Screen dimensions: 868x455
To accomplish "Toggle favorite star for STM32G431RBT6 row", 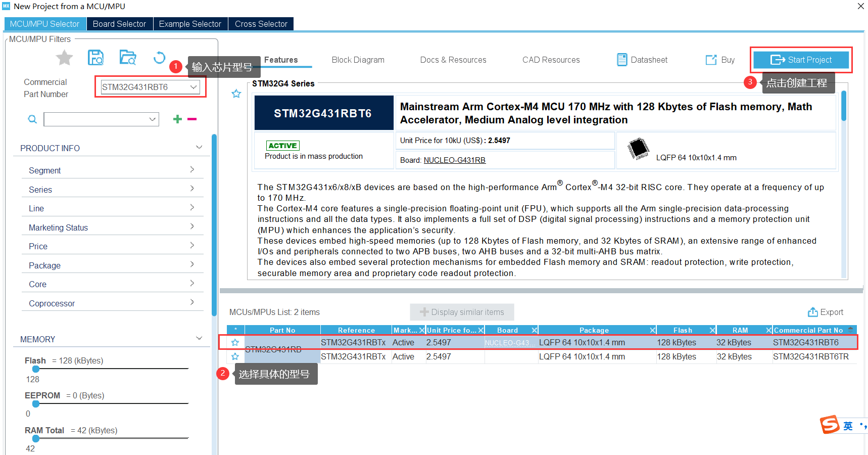I will tap(235, 342).
